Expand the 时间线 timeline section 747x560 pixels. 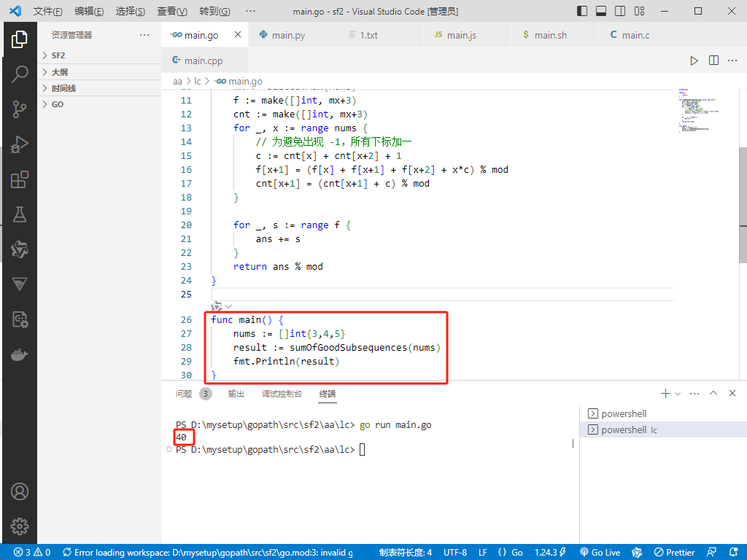(x=99, y=88)
